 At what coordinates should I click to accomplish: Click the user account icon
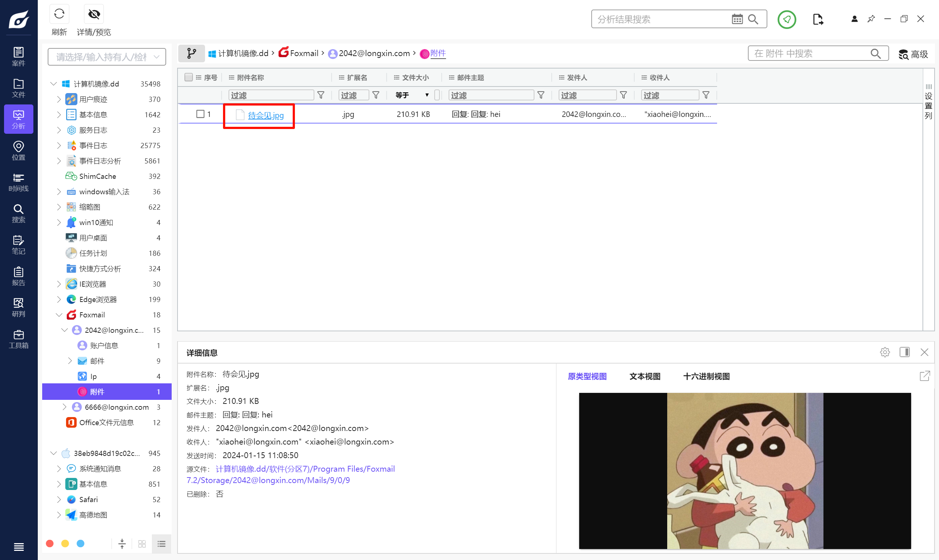(x=854, y=19)
